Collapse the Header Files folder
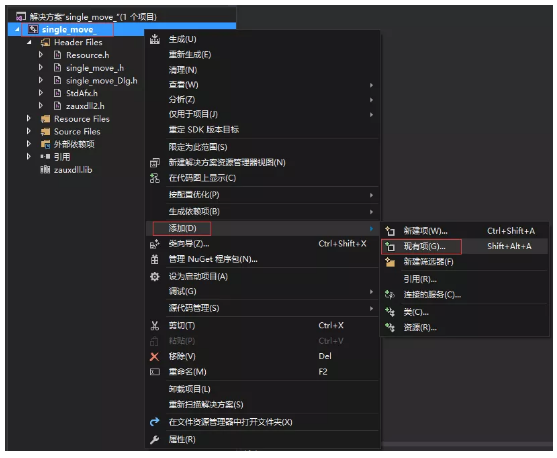The width and height of the screenshot is (557, 458). click(x=29, y=43)
